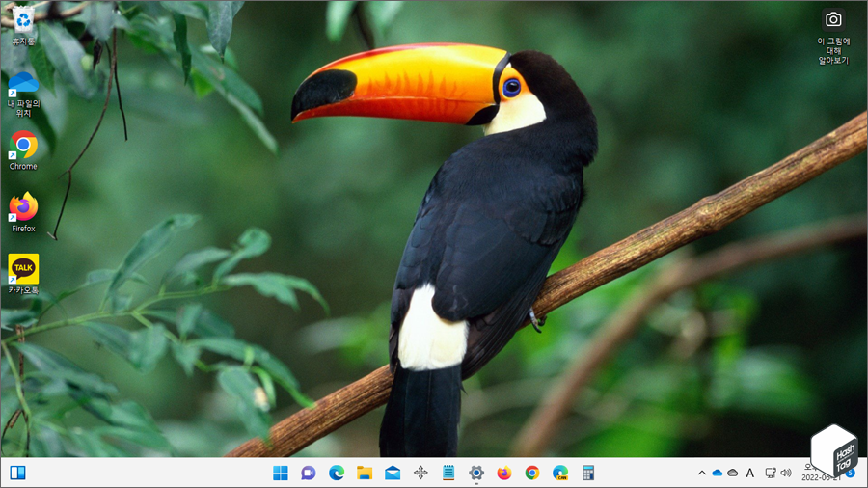Viewport: 868px width, 488px height.
Task: Open Settings gear in the taskbar
Action: click(x=476, y=474)
